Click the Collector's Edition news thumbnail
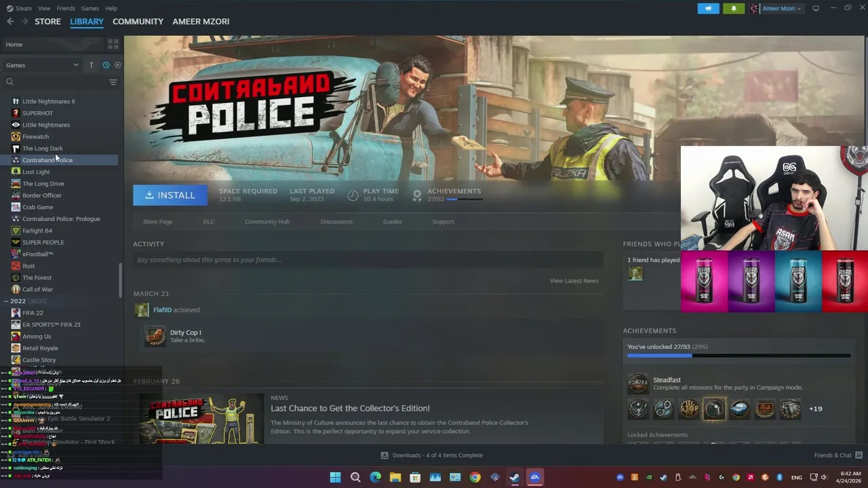 pos(201,419)
